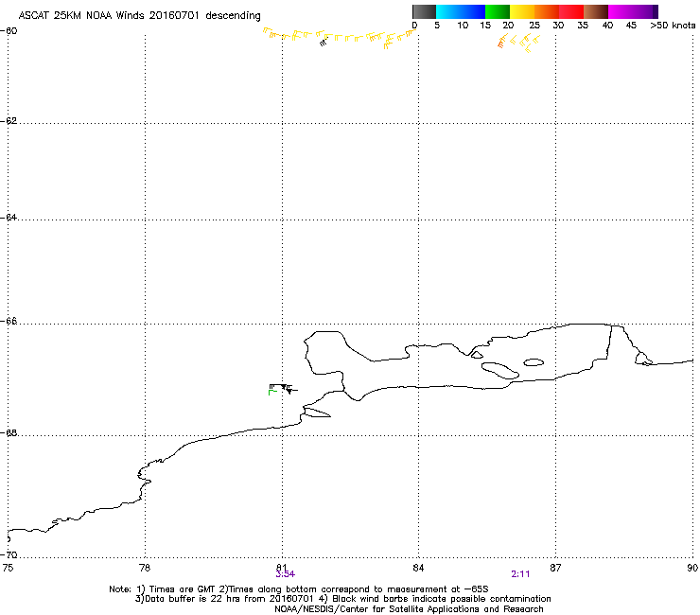Click the '40' label under the color bar
This screenshot has width=700, height=615.
607,26
